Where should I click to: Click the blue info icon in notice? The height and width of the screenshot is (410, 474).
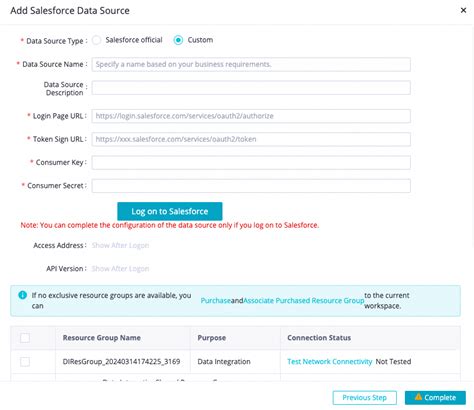[x=22, y=295]
